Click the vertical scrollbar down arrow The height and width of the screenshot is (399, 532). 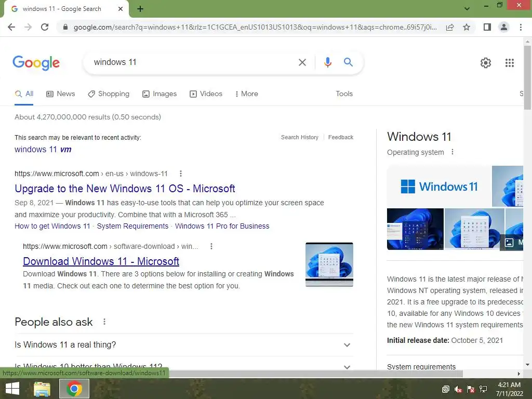[527, 365]
